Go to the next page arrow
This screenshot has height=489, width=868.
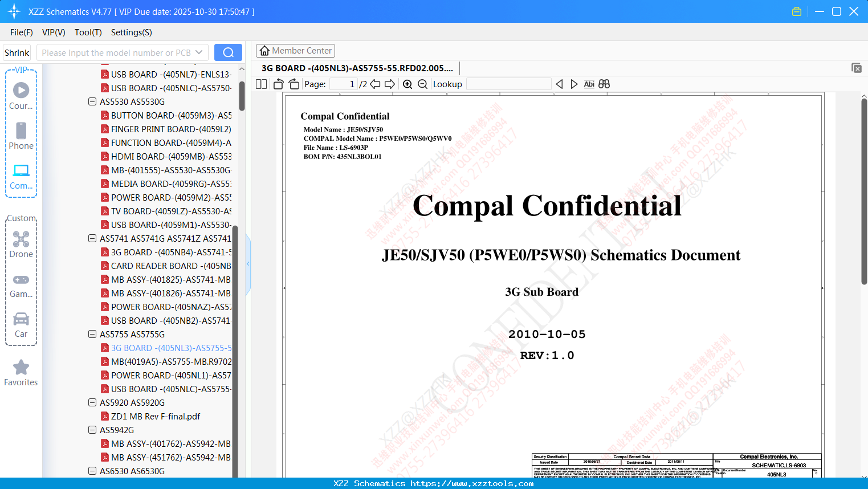[x=390, y=84]
